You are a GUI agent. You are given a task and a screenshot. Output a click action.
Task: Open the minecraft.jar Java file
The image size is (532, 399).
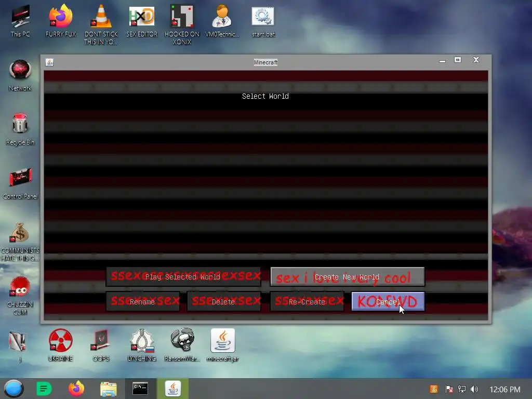click(222, 344)
